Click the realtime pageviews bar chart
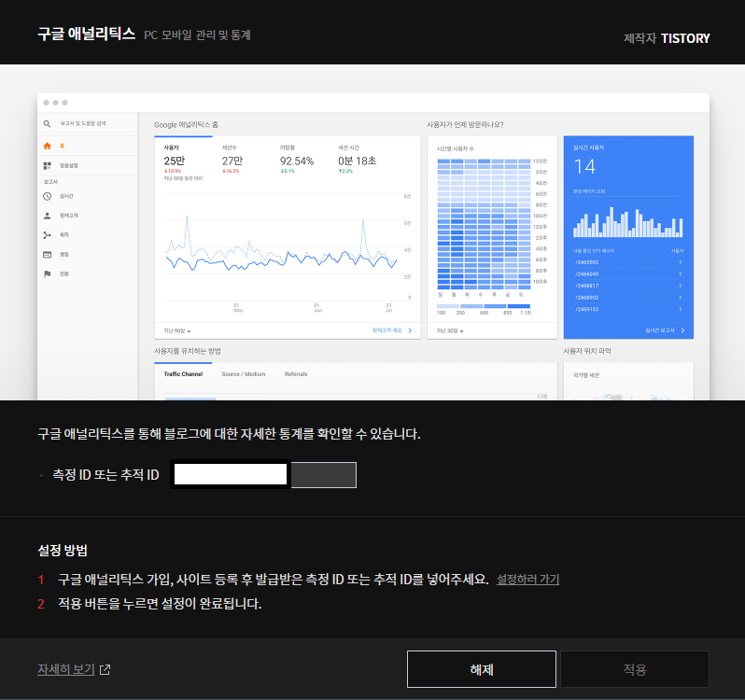 click(x=628, y=222)
